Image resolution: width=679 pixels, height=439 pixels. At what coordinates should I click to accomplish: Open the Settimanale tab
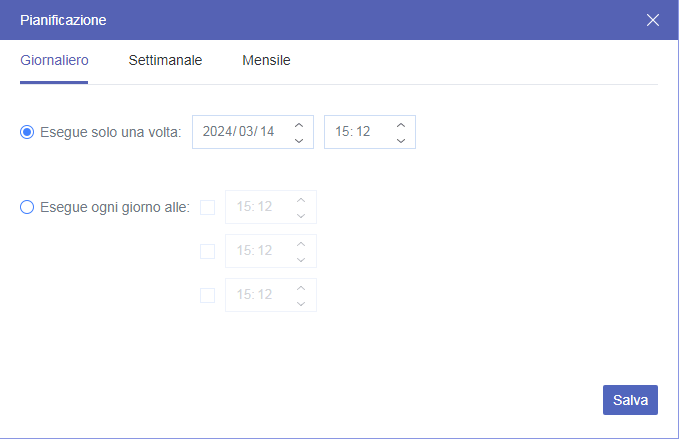click(x=165, y=60)
